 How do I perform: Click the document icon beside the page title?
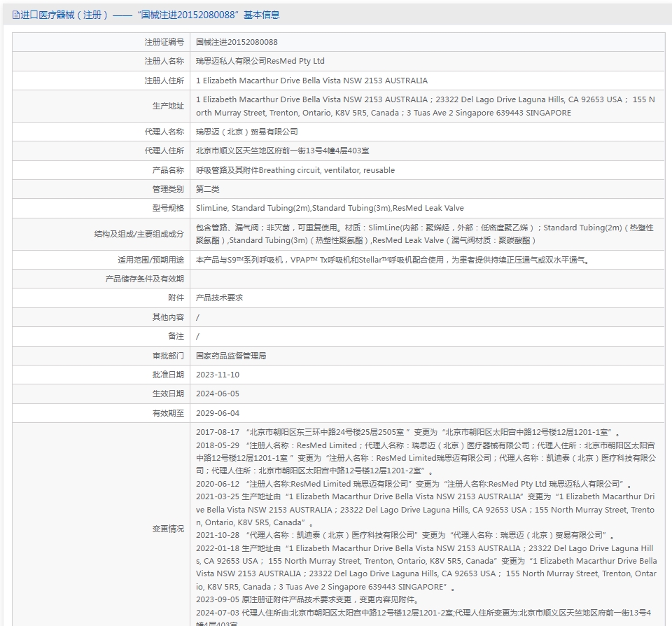tap(16, 15)
